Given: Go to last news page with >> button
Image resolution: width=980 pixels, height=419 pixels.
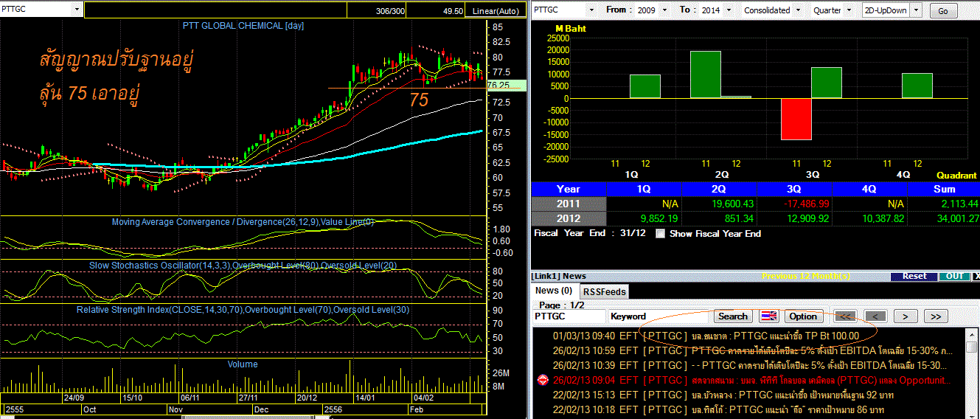Looking at the screenshot, I should (x=936, y=316).
